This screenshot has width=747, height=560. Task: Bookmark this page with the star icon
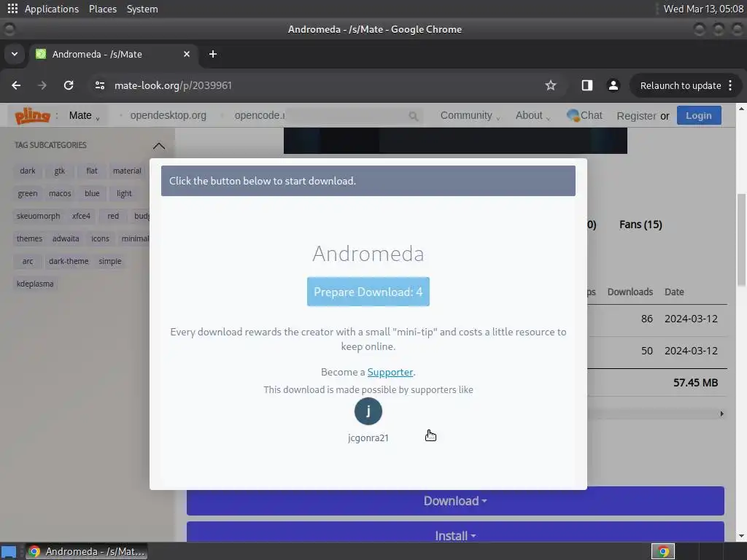coord(551,85)
